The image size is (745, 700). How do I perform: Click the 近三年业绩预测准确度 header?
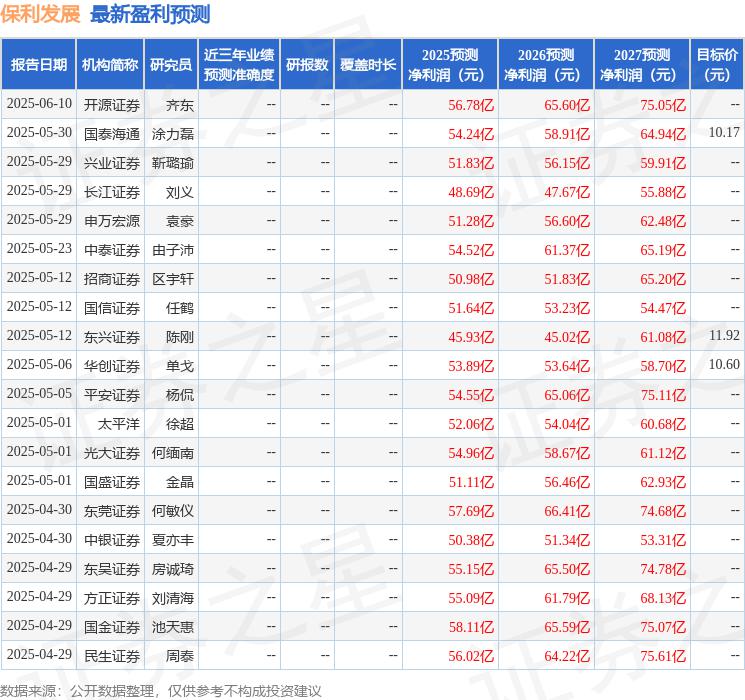click(x=239, y=65)
